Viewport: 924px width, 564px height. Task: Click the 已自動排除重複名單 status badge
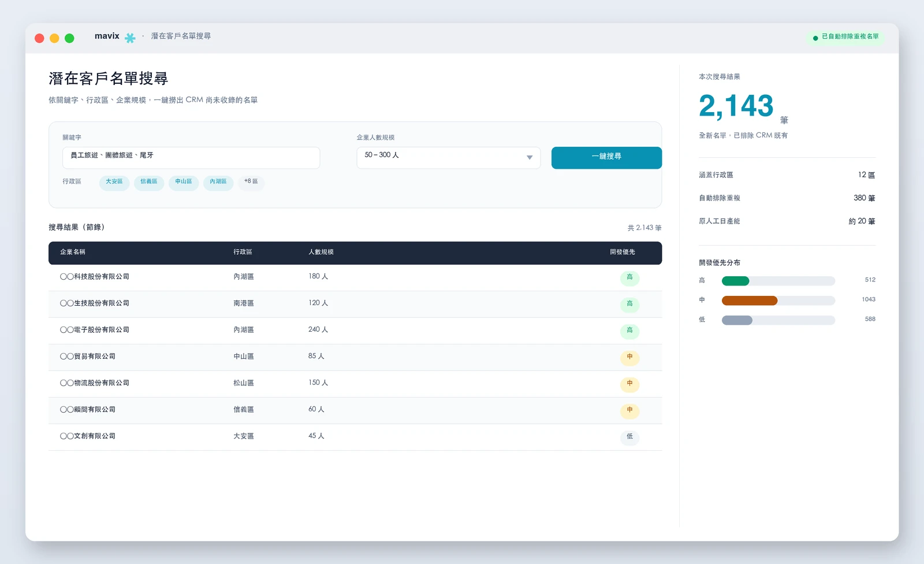pyautogui.click(x=845, y=38)
